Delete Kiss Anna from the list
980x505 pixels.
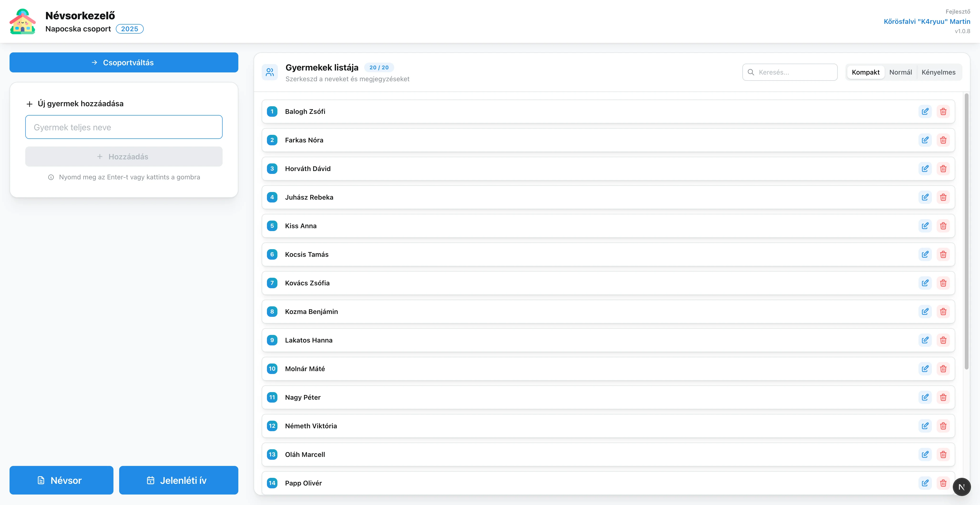pyautogui.click(x=943, y=226)
